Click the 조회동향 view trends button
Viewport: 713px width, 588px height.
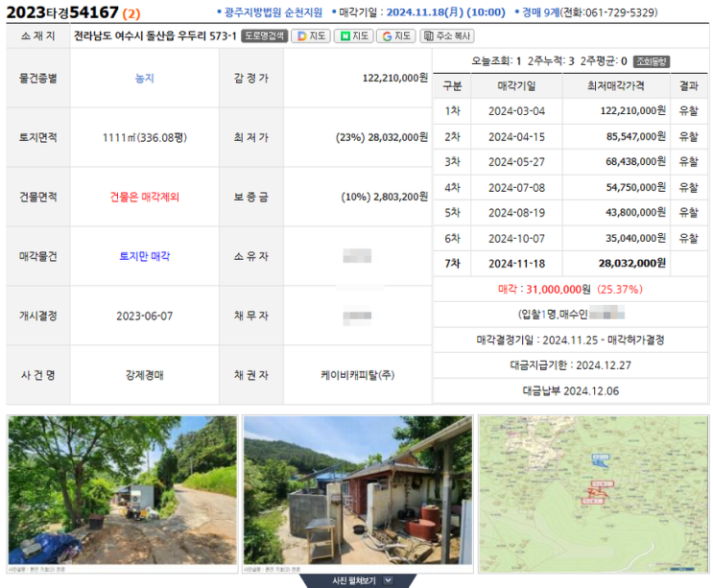pyautogui.click(x=652, y=60)
